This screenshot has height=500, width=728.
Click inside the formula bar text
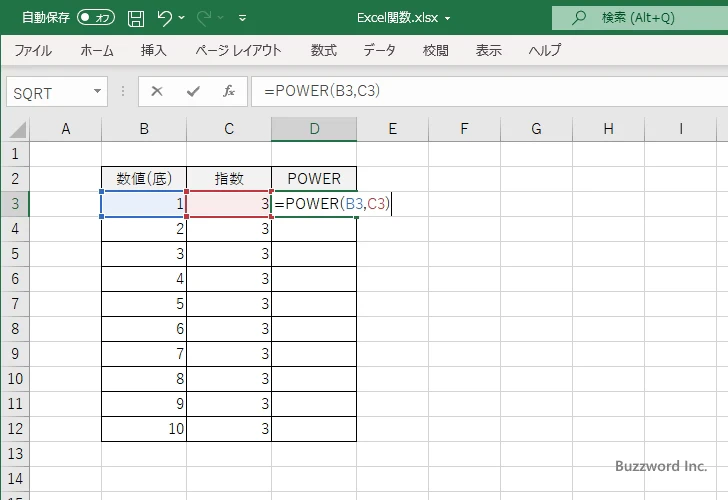click(x=322, y=91)
